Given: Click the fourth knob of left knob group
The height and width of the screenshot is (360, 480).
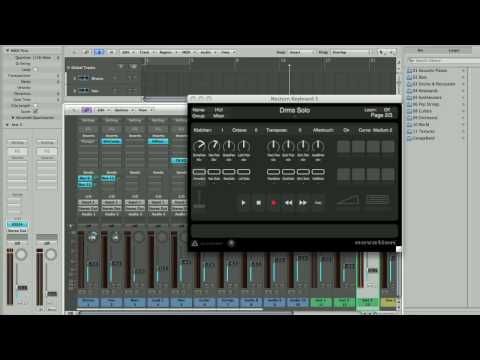Looking at the screenshot, I should 244,146.
